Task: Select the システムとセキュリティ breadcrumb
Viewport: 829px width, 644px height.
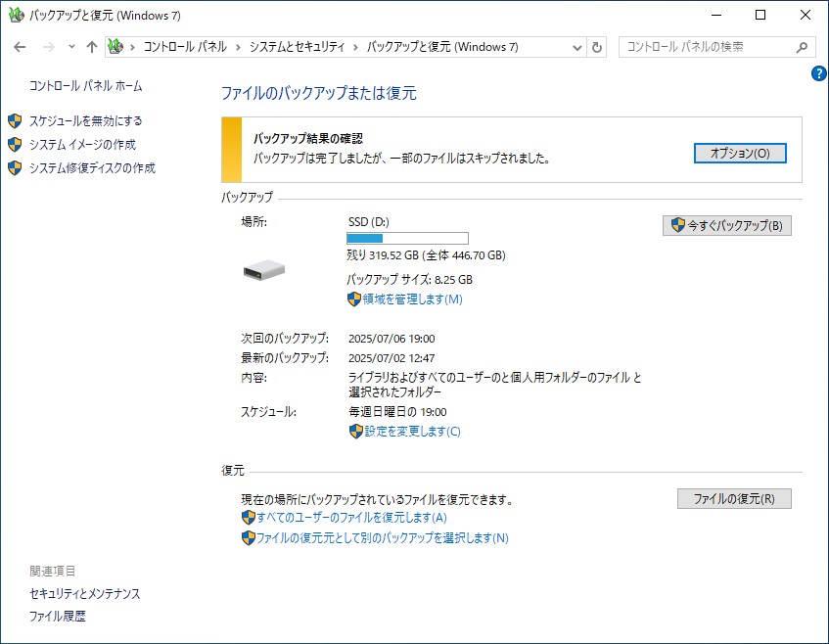Action: tap(298, 47)
